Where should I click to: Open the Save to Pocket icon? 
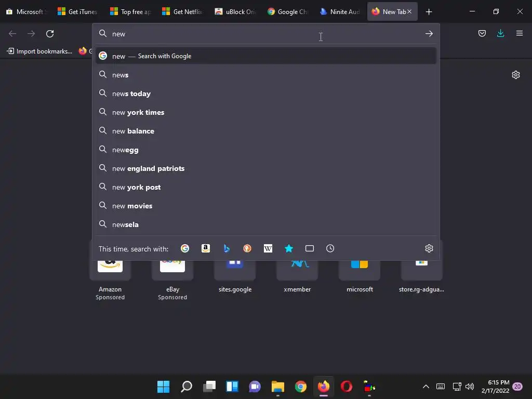pyautogui.click(x=482, y=33)
